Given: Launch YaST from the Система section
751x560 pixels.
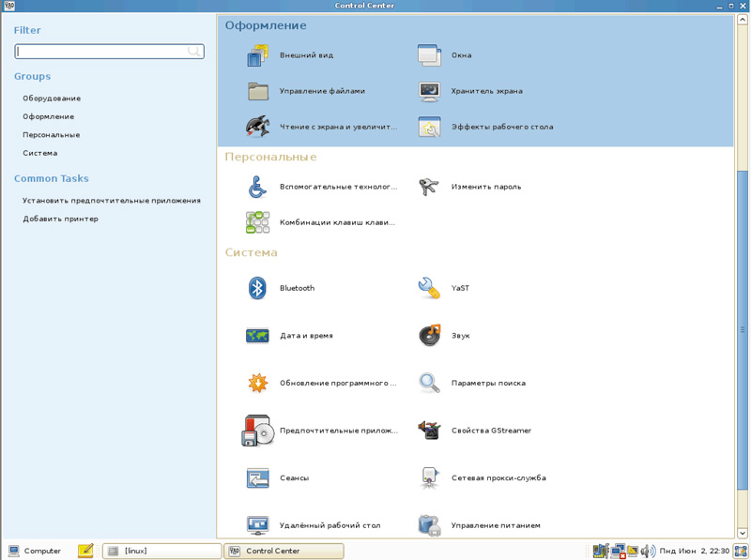Looking at the screenshot, I should click(x=429, y=288).
